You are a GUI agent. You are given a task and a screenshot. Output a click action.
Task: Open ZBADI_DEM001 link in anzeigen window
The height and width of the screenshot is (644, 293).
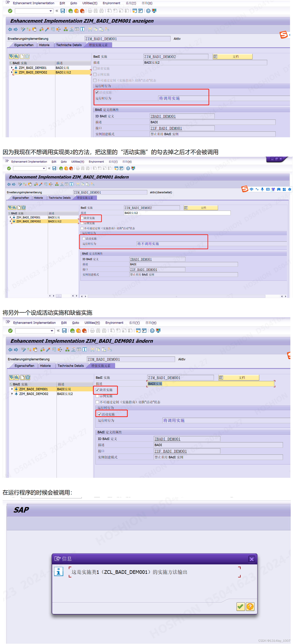163,116
